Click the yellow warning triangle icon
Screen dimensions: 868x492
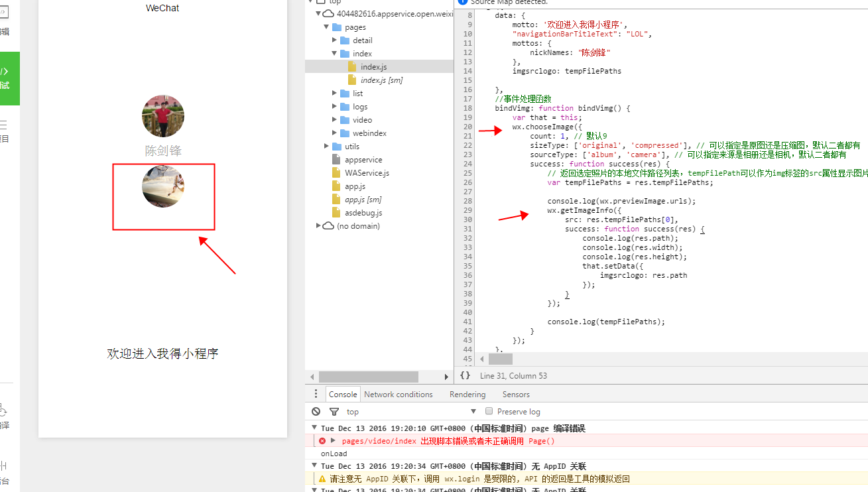coord(322,479)
